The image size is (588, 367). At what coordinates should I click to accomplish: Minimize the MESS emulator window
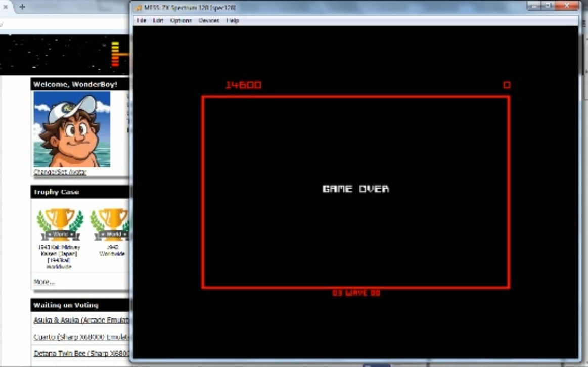534,6
